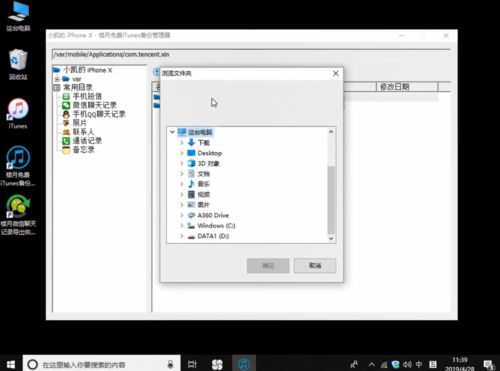Click the folder tree scroll down arrow
Viewport: 500px width, 371px height.
click(331, 238)
